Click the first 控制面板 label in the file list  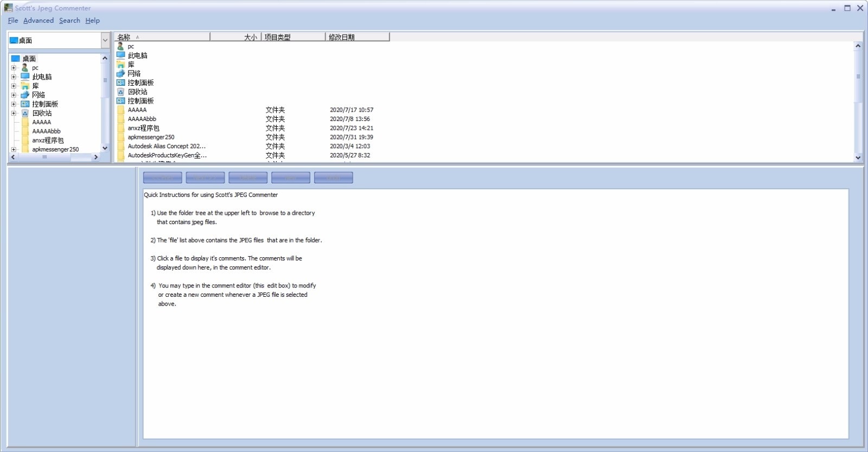[141, 82]
